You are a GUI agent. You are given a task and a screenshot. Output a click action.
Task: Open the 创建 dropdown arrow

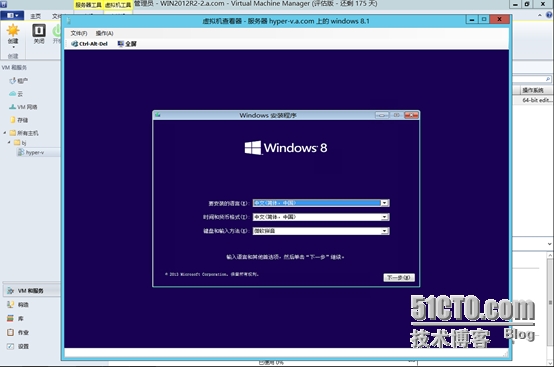coord(13,47)
